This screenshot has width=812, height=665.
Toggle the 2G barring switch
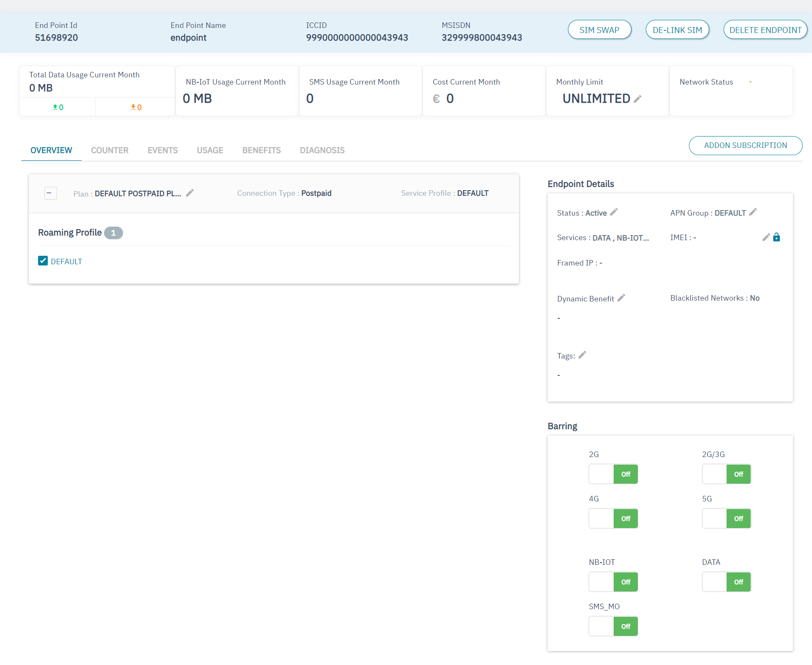tap(613, 474)
